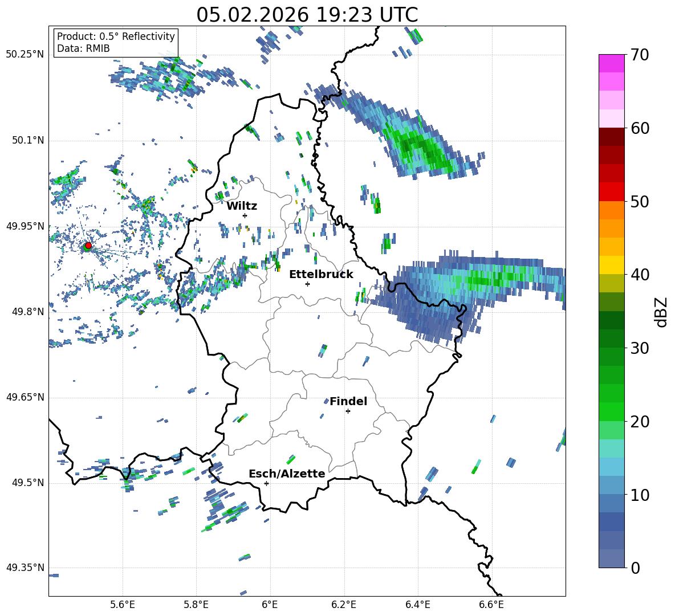
Task: Click the 49.5°N latitude label
Action: (28, 483)
